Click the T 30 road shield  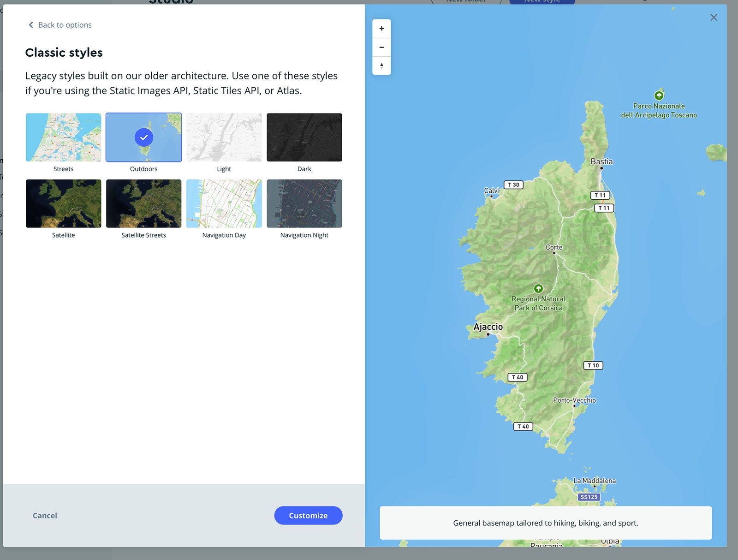(x=513, y=185)
